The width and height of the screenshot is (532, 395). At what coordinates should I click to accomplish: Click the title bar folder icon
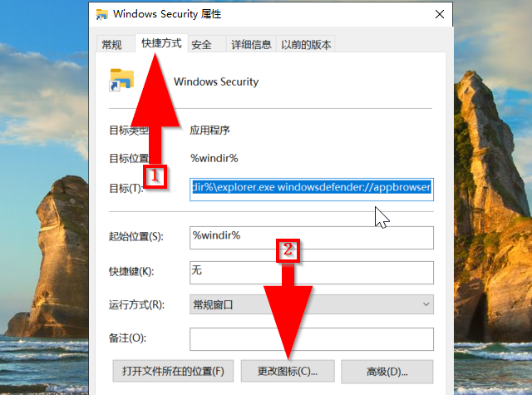pyautogui.click(x=101, y=14)
